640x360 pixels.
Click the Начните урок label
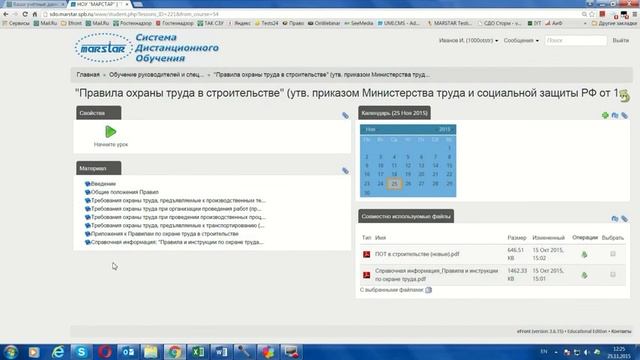tap(111, 144)
